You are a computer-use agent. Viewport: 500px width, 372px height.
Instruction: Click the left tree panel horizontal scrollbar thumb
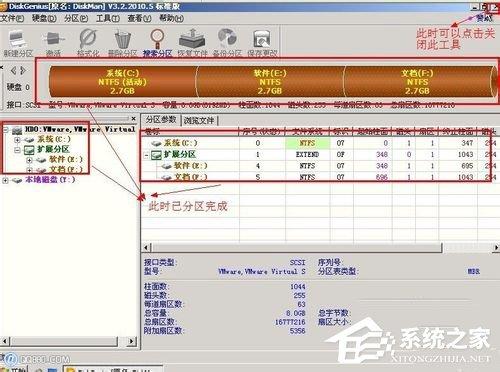click(65, 341)
